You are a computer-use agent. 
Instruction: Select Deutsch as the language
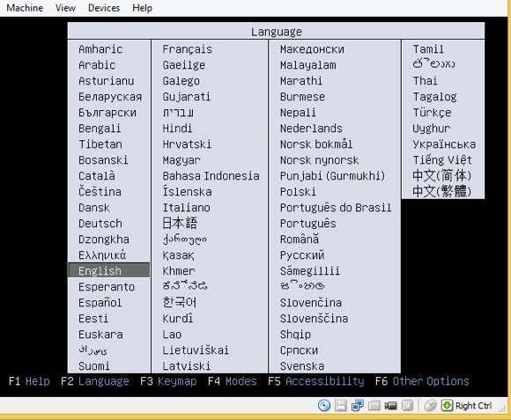click(100, 224)
